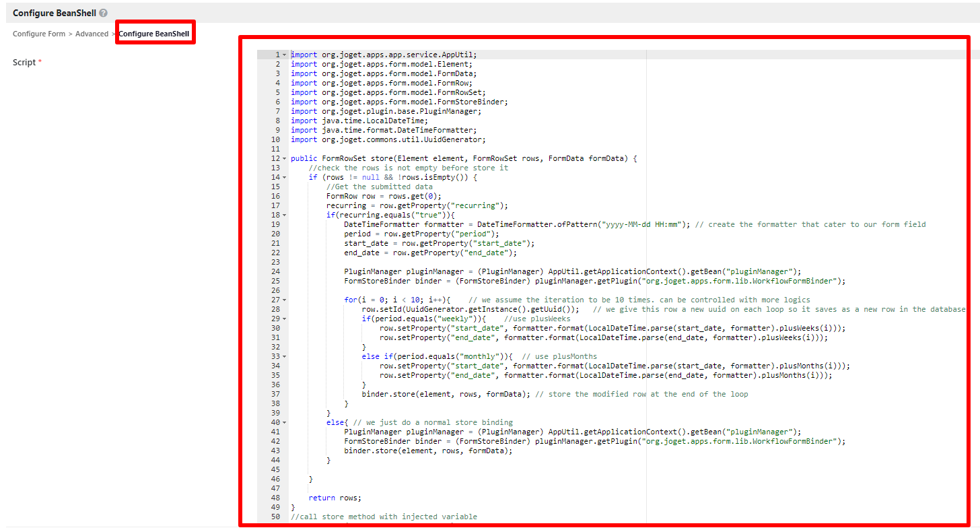Viewport: 980px width, 530px height.
Task: Fold the if block at line 14
Action: click(x=284, y=177)
